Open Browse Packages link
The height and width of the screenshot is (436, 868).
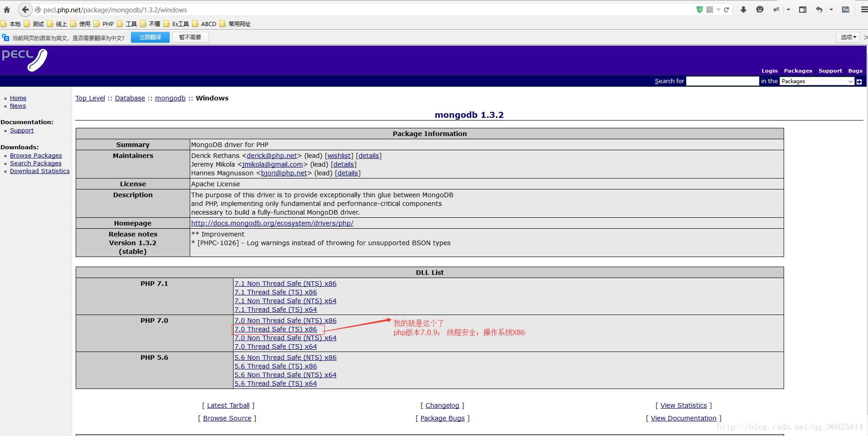pyautogui.click(x=36, y=156)
